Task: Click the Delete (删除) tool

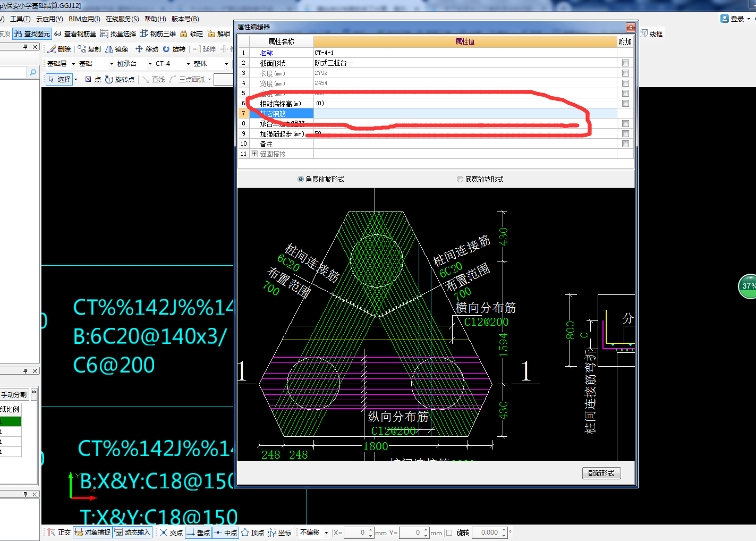Action: [x=59, y=49]
